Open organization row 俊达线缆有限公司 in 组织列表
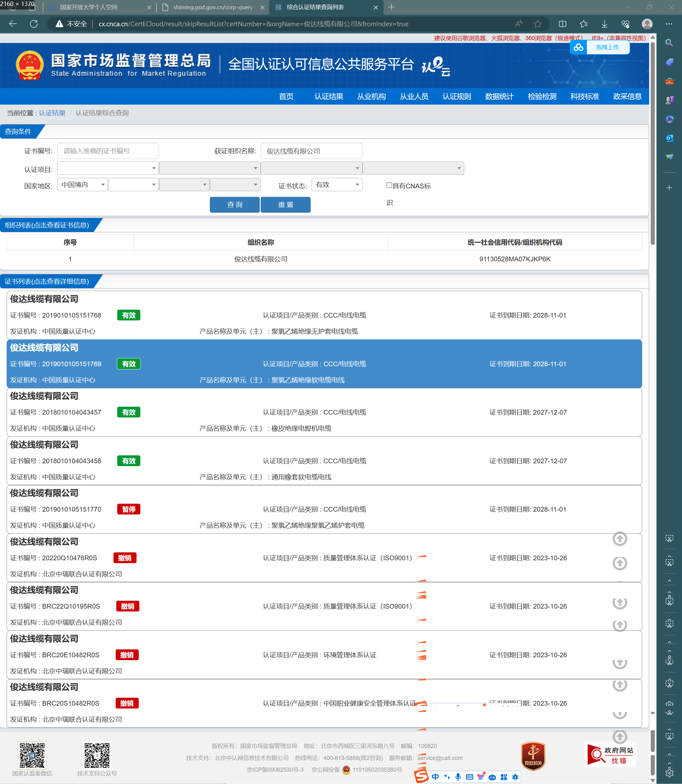 coord(324,259)
